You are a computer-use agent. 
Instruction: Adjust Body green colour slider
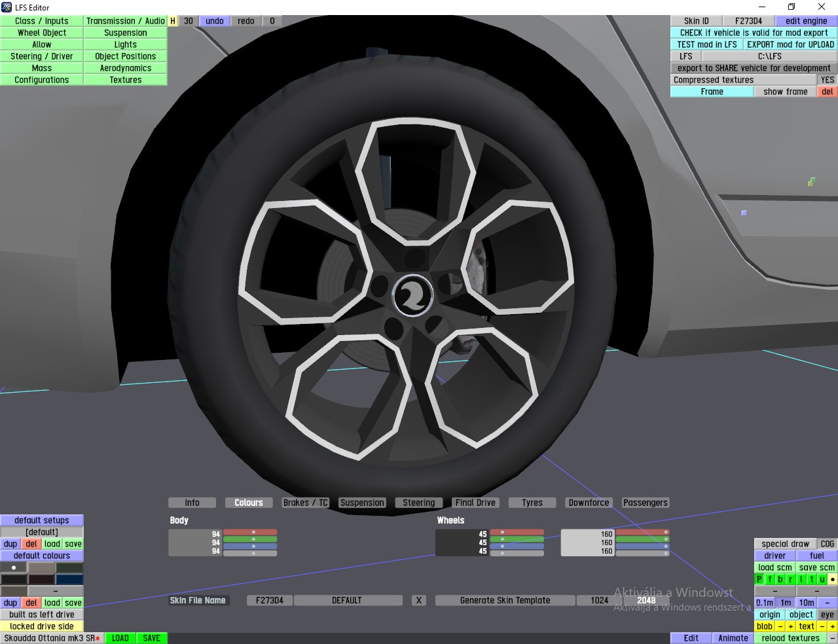point(250,539)
